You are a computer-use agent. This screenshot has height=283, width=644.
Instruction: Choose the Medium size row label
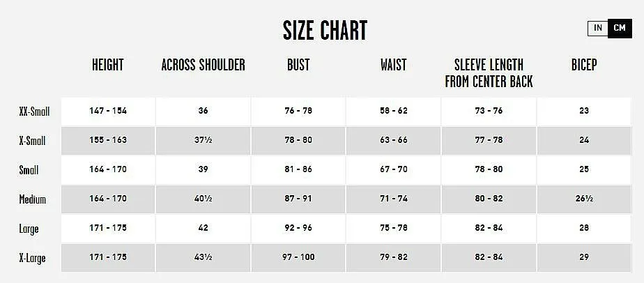(33, 199)
